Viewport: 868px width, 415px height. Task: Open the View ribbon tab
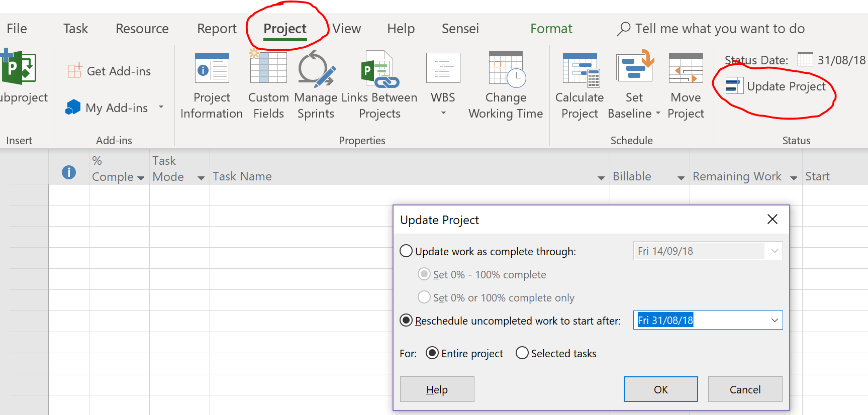click(346, 29)
